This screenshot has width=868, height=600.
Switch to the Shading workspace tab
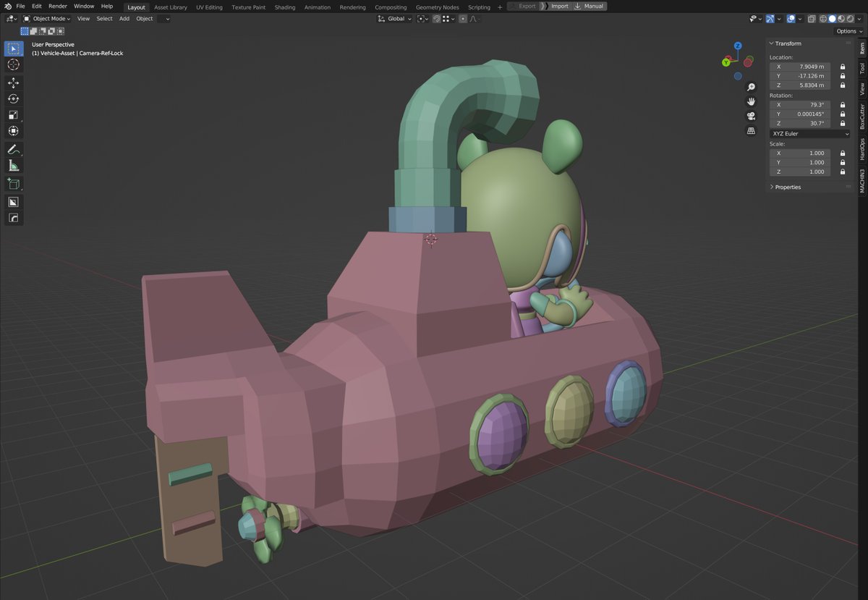(285, 7)
